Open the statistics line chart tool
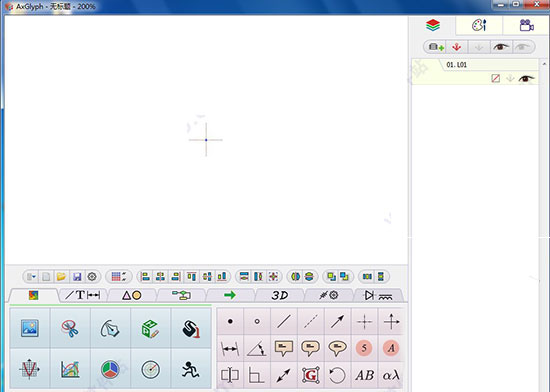The width and height of the screenshot is (550, 392). tap(70, 369)
